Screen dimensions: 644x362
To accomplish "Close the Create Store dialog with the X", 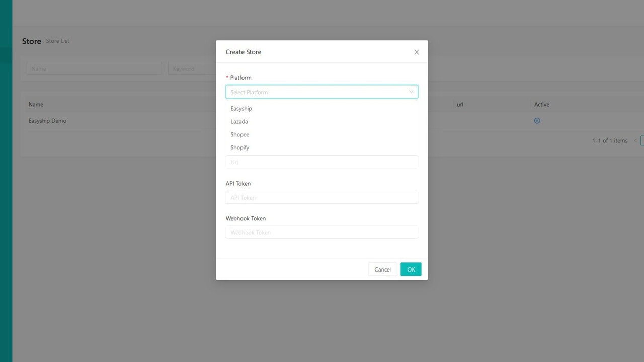I will [416, 52].
